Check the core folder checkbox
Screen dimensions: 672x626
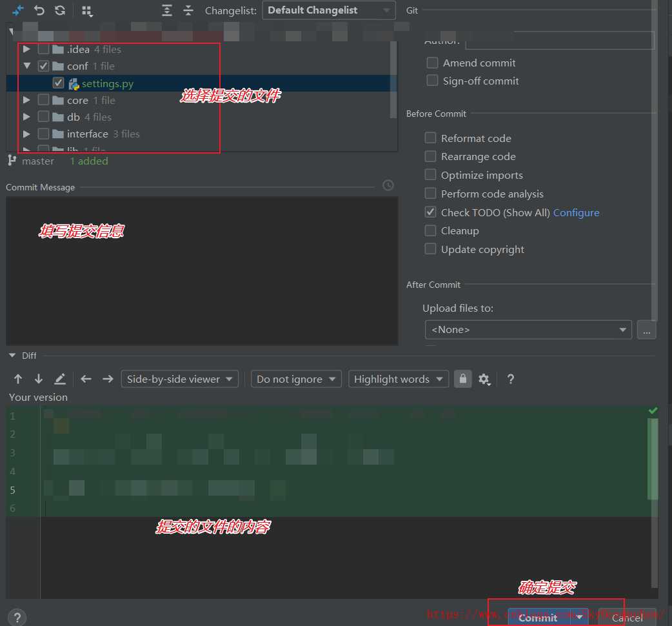(43, 100)
